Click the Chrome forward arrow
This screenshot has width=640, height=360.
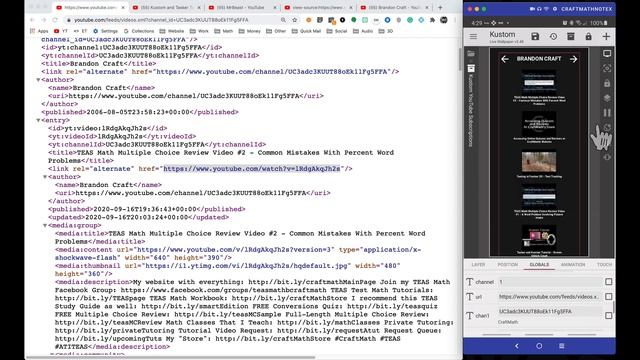tap(43, 20)
